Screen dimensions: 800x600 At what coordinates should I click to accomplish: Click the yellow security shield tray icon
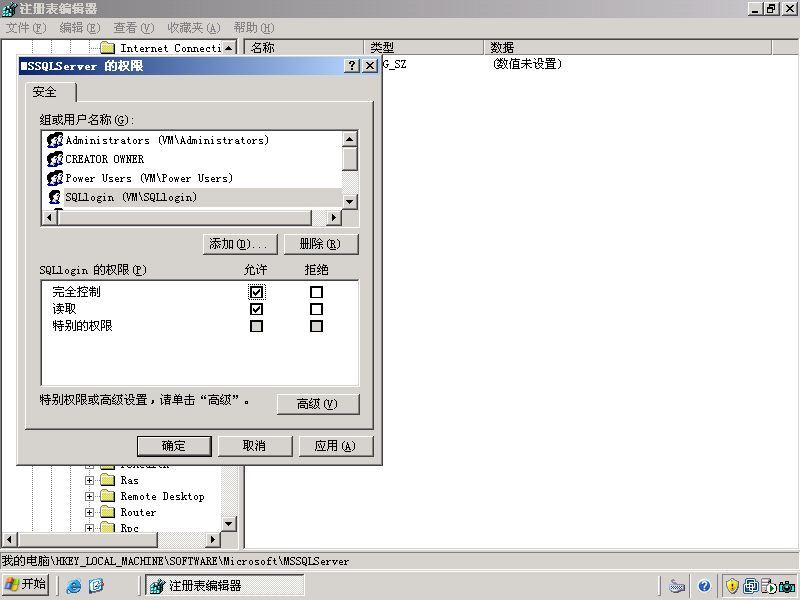pos(732,586)
